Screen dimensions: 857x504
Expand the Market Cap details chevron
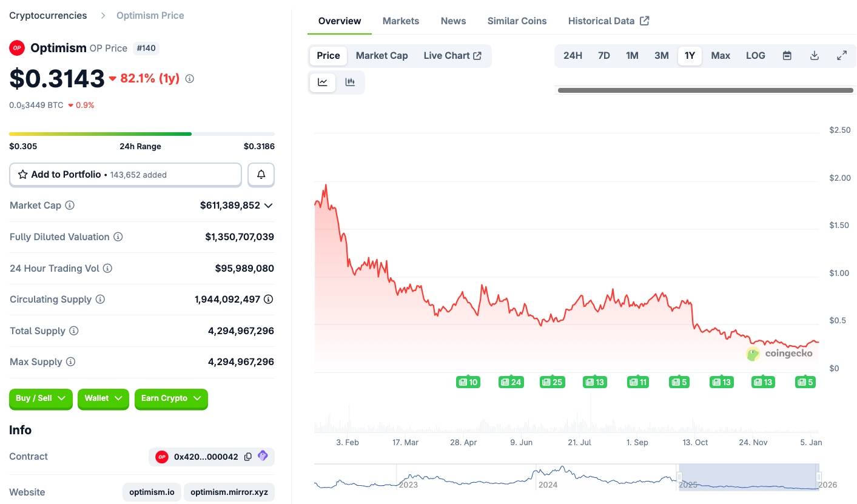click(x=269, y=206)
